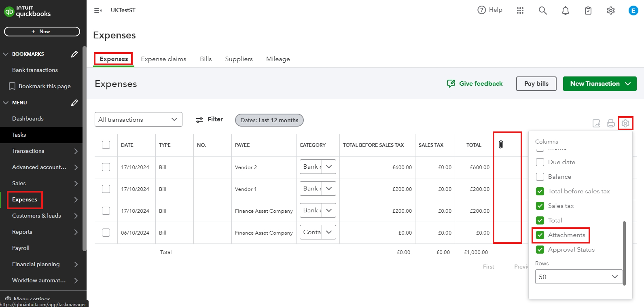Select the Vendor 2 row checkbox

coord(106,167)
